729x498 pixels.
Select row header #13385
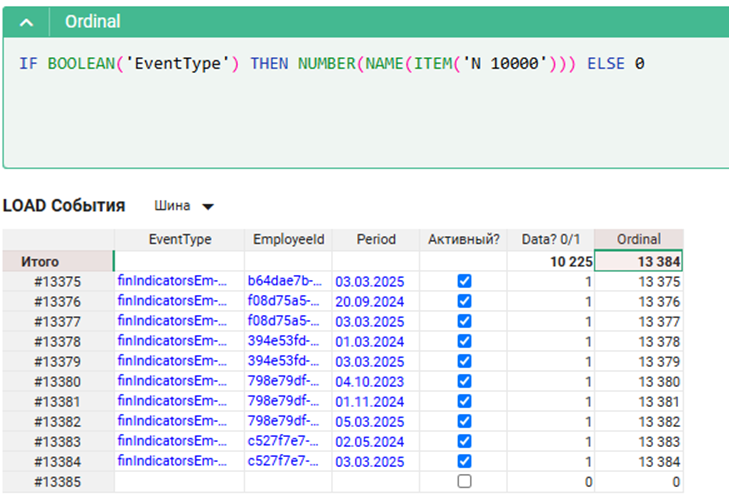[x=58, y=481]
